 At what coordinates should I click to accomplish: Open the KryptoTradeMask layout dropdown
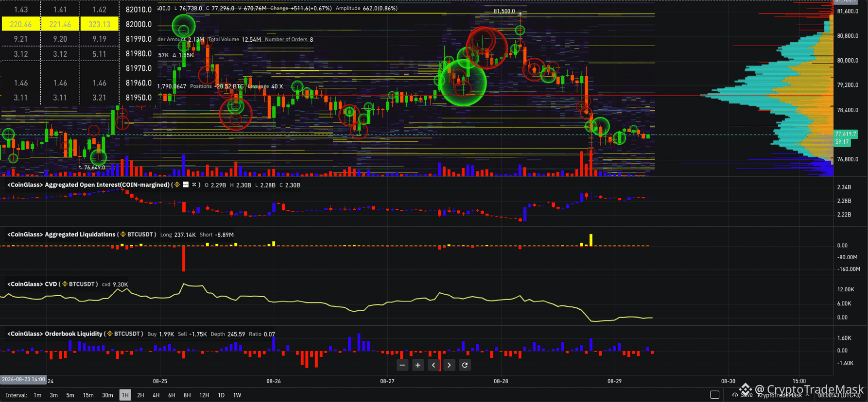[x=782, y=395]
